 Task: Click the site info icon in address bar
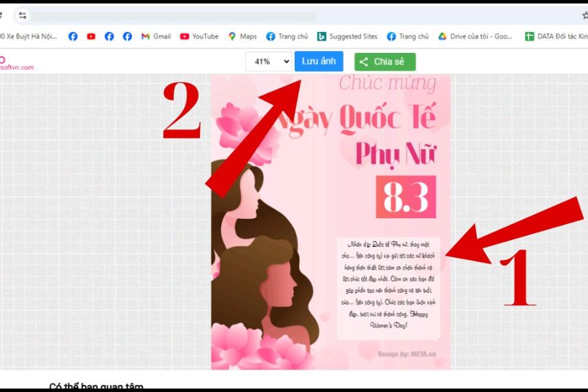23,16
